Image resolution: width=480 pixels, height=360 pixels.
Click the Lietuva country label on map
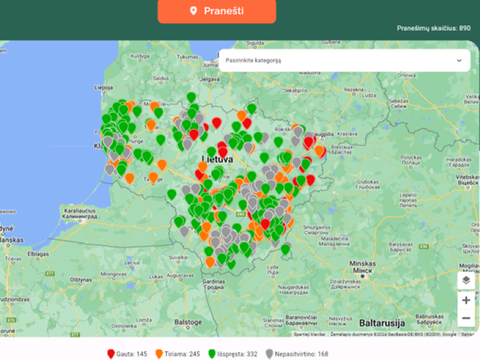pyautogui.click(x=217, y=159)
